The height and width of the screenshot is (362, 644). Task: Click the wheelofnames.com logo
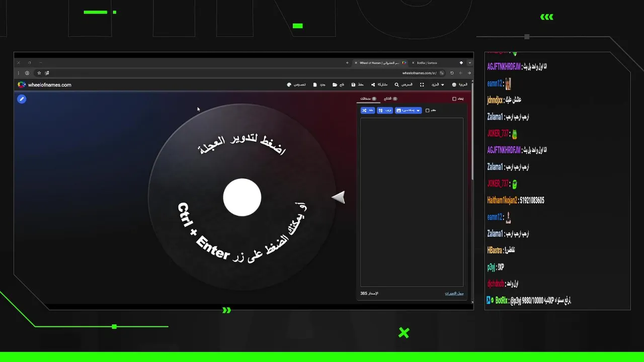pyautogui.click(x=45, y=85)
